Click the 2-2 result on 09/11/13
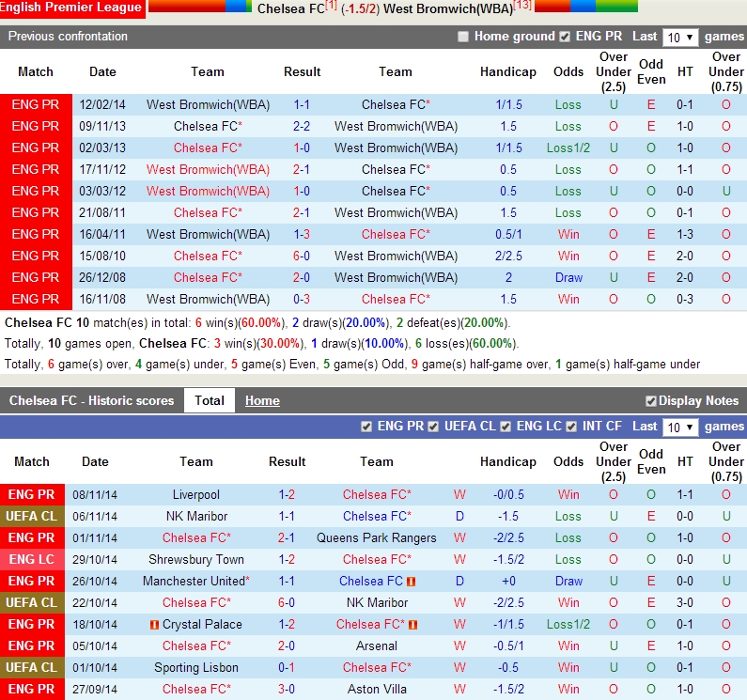 [x=302, y=126]
